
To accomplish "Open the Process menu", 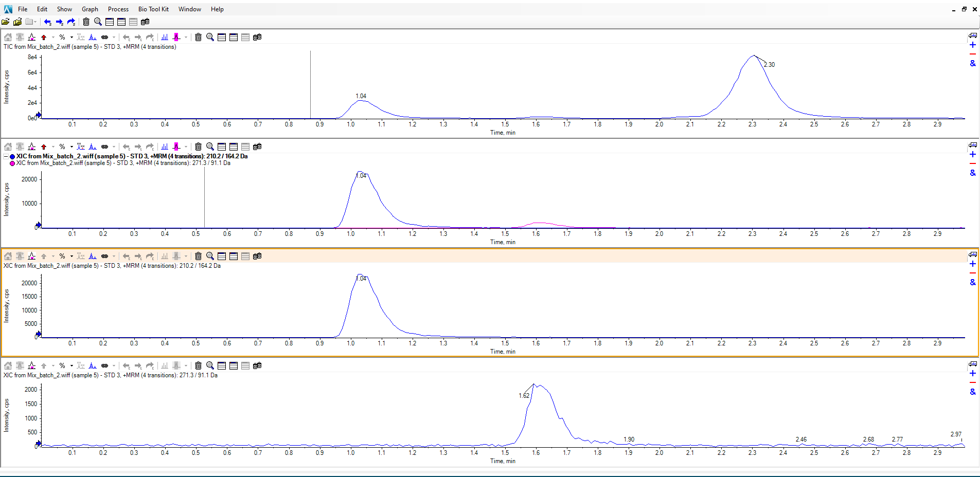I will click(x=118, y=9).
